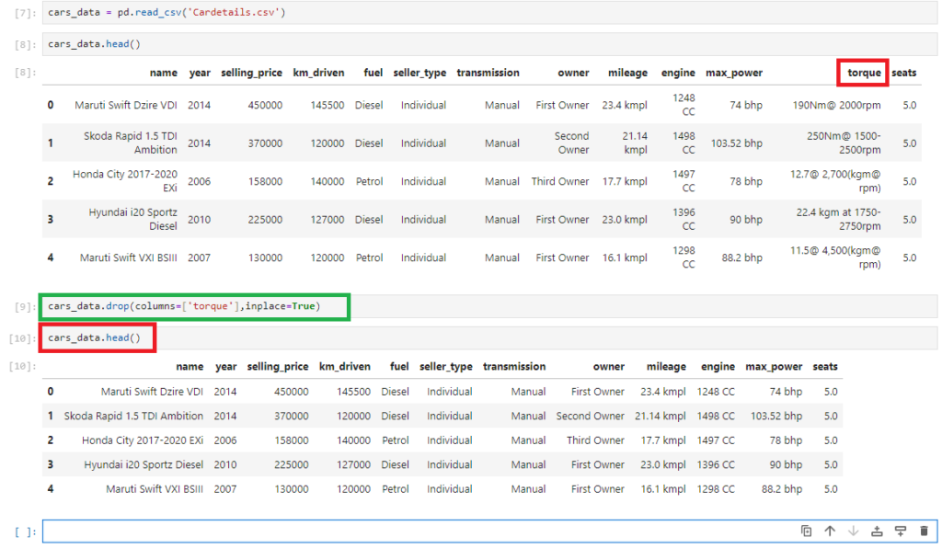942x560 pixels.
Task: Click max_power header in second table
Action: 775,367
